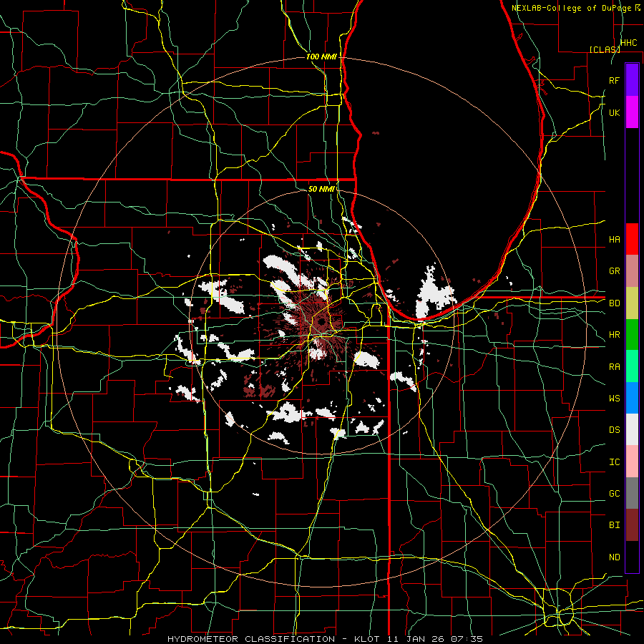
Task: Click the radar site center point
Action: pos(321,321)
